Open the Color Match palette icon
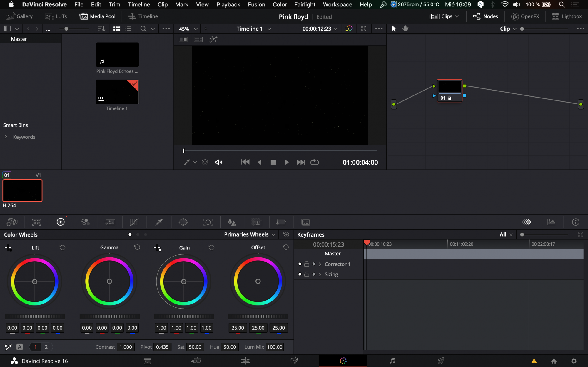 click(x=36, y=222)
